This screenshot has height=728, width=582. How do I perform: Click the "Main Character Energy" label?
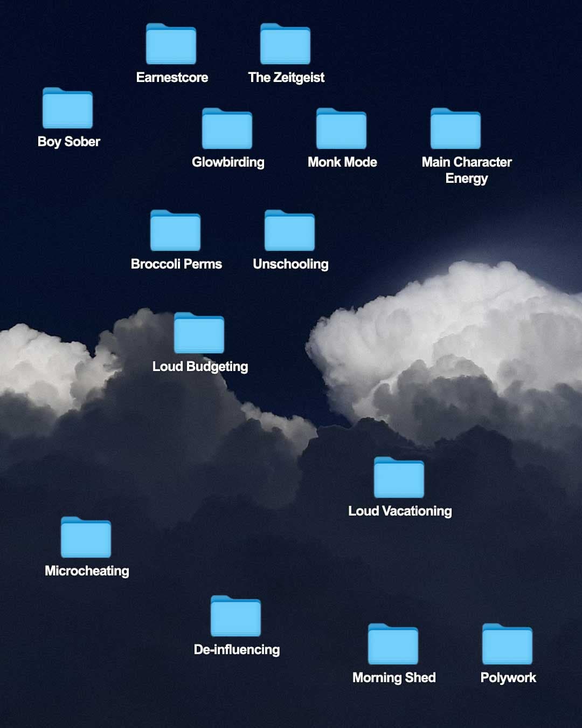tap(467, 170)
